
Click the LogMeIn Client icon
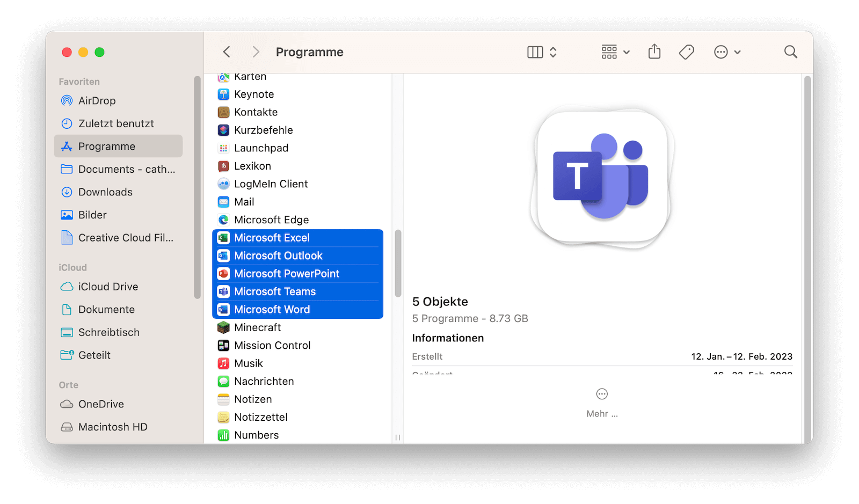[x=223, y=184]
